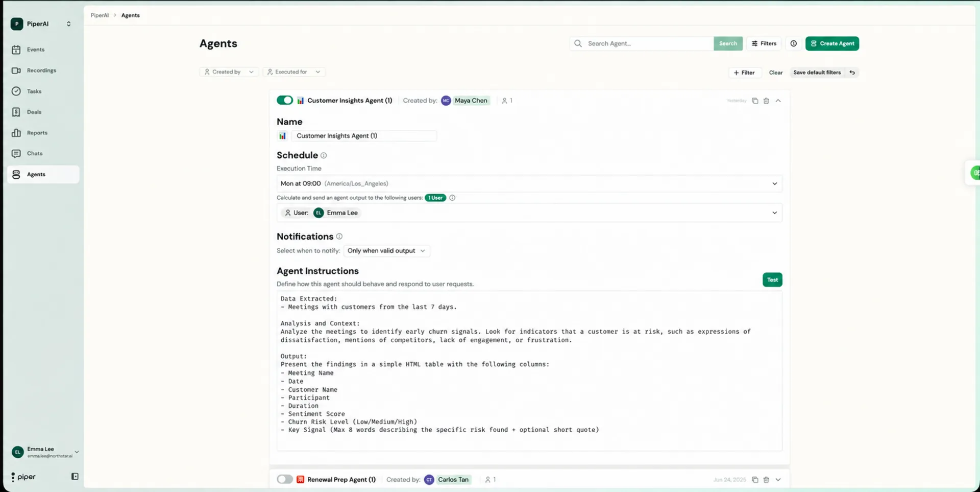
Task: Edit the agent Name field
Action: click(364, 136)
